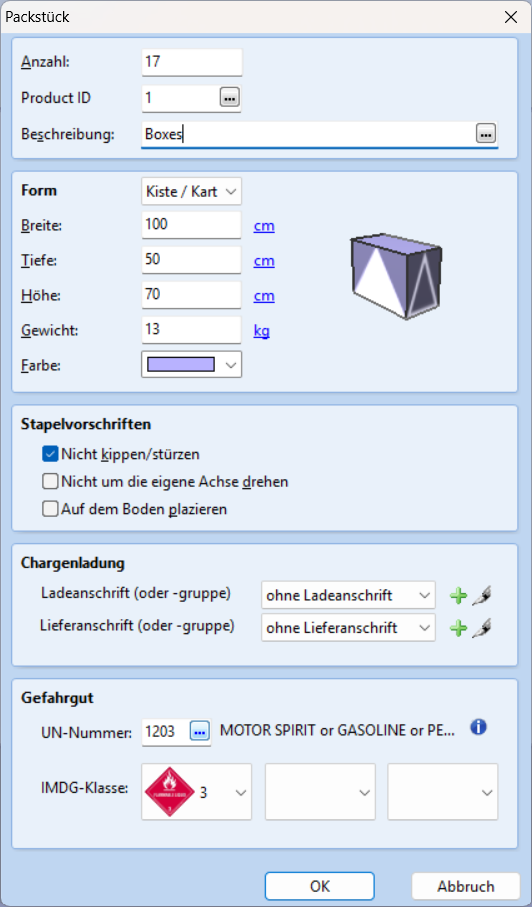The height and width of the screenshot is (907, 532).
Task: Confirm the dialog with OK
Action: (x=320, y=886)
